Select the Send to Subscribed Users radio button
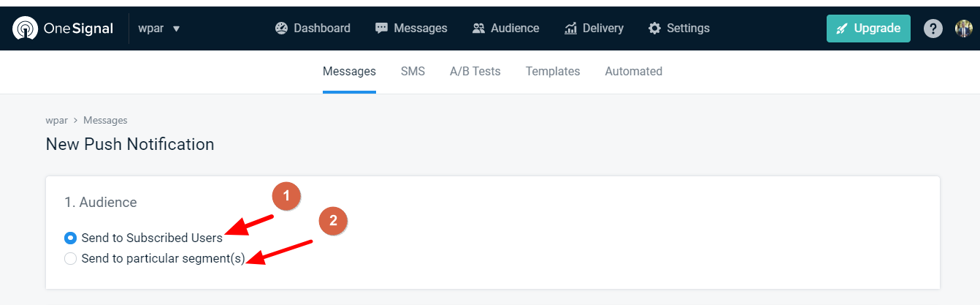The height and width of the screenshot is (305, 980). pyautogui.click(x=70, y=238)
